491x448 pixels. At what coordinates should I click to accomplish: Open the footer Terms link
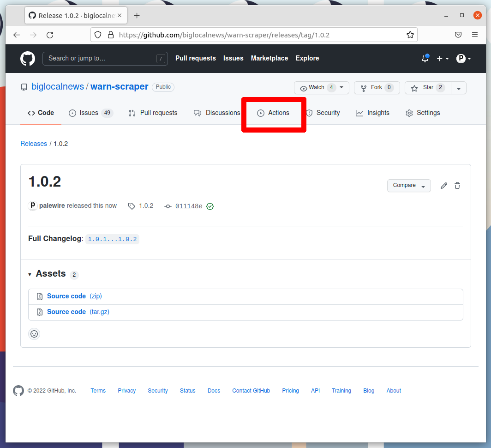point(98,391)
